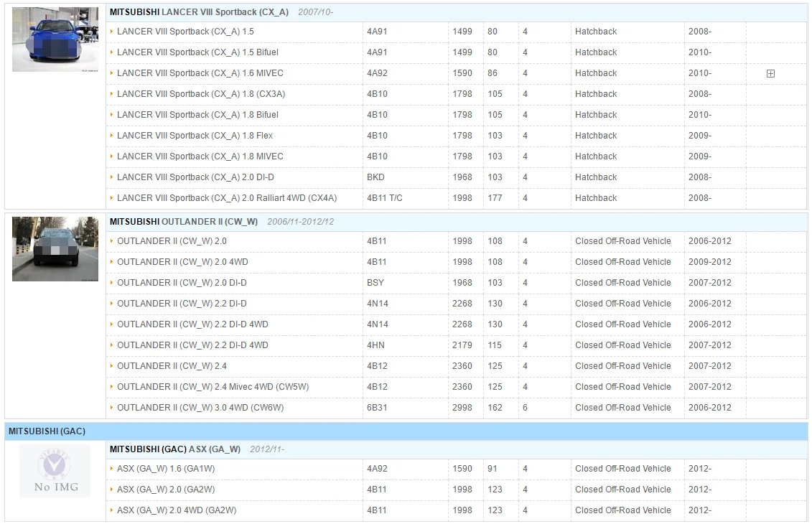Click cylinder count 6 in Outlander 3.0 row
Screen dimensions: 812x524
coord(525,408)
